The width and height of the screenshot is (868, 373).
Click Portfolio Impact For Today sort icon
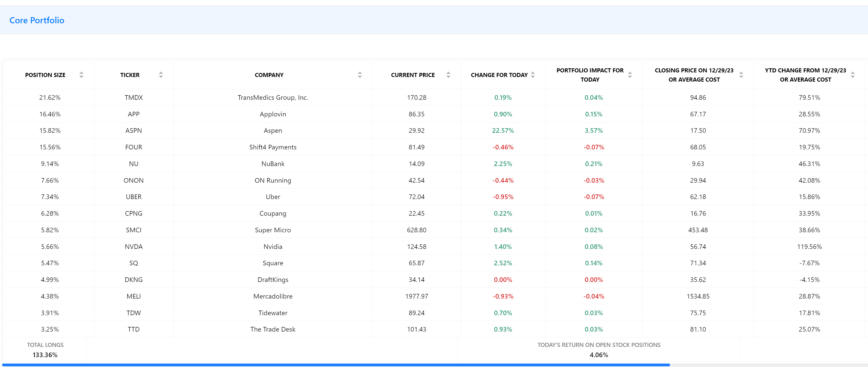tap(630, 75)
